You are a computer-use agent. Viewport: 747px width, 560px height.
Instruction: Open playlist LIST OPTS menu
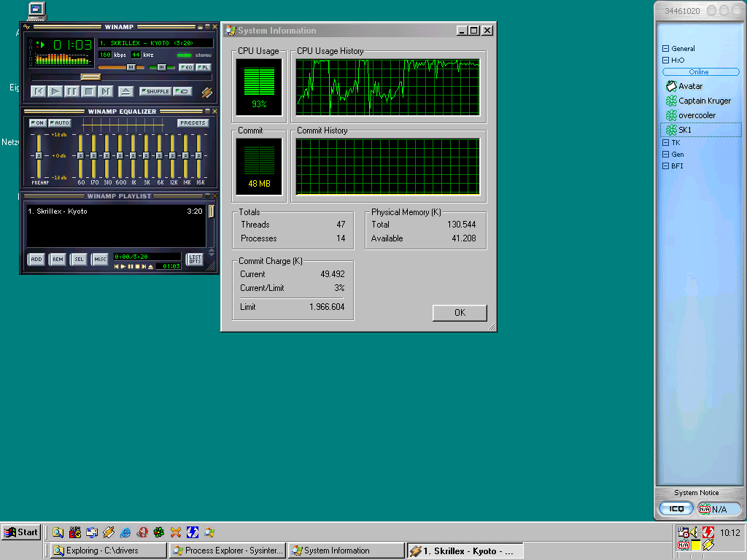[x=195, y=259]
